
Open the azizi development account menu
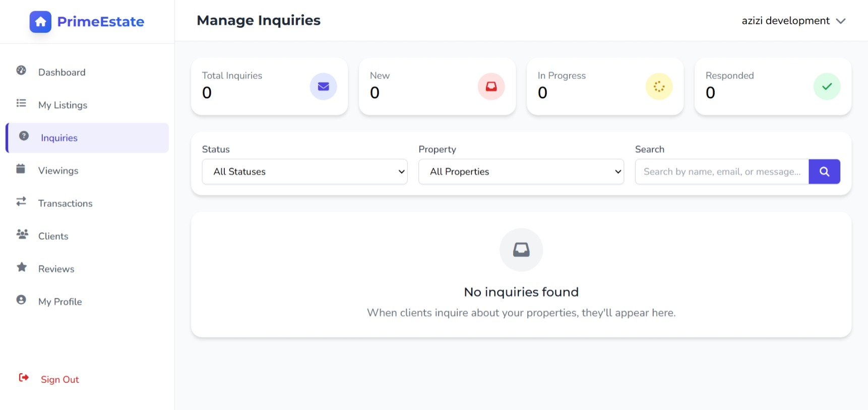[x=793, y=21]
